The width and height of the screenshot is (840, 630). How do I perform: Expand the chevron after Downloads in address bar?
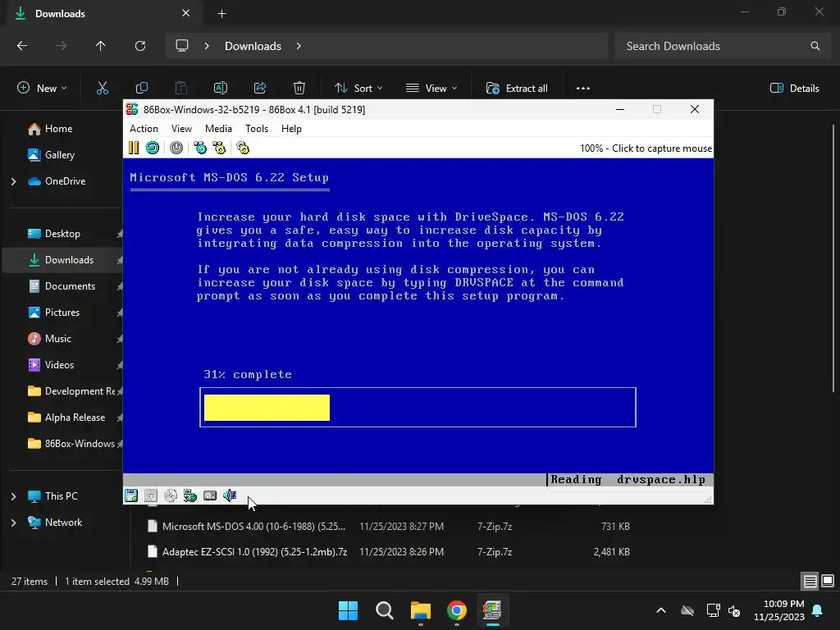pyautogui.click(x=299, y=46)
